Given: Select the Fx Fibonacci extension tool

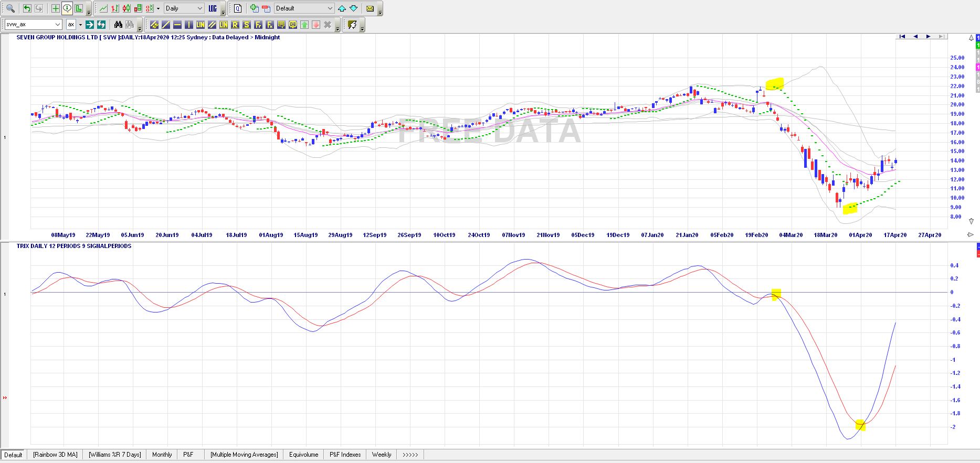Looking at the screenshot, I should tap(270, 25).
